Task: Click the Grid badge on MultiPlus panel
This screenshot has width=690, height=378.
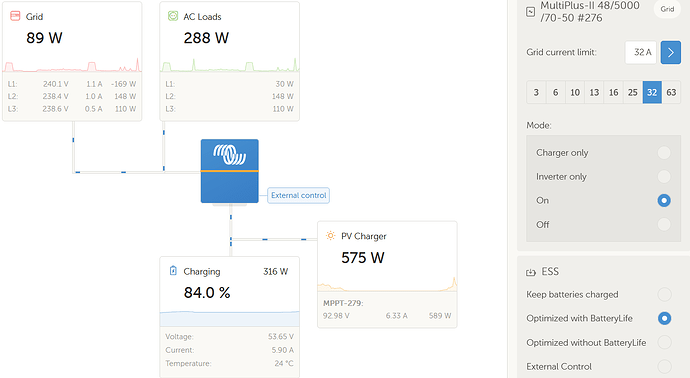Action: (x=667, y=9)
